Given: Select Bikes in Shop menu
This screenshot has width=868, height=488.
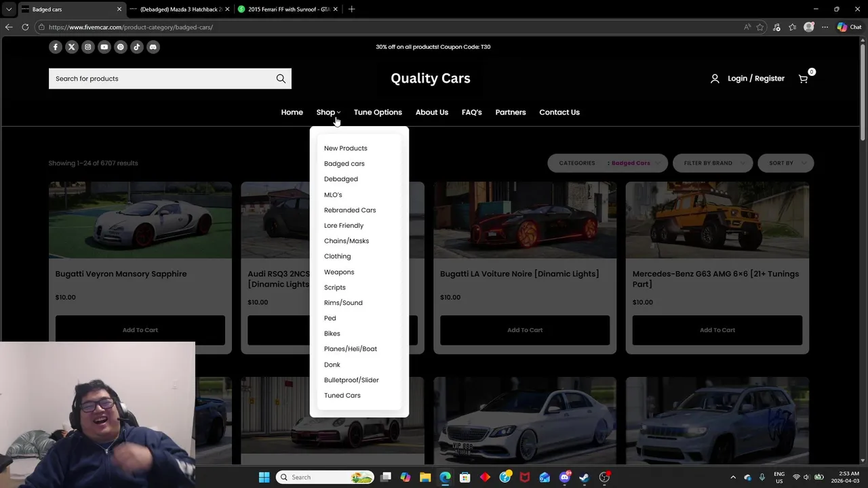Looking at the screenshot, I should click(332, 333).
